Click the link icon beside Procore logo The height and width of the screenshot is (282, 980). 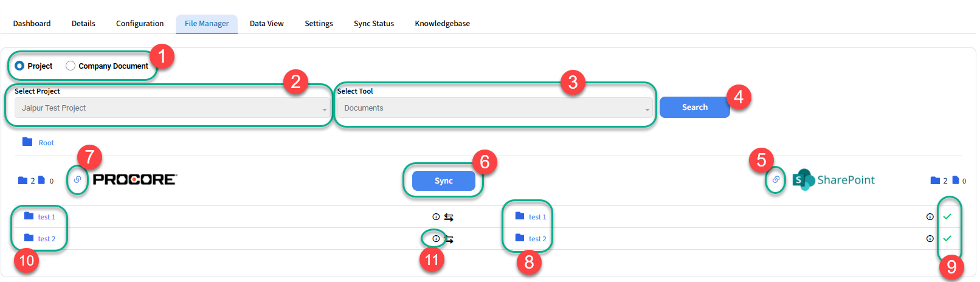coord(77,180)
